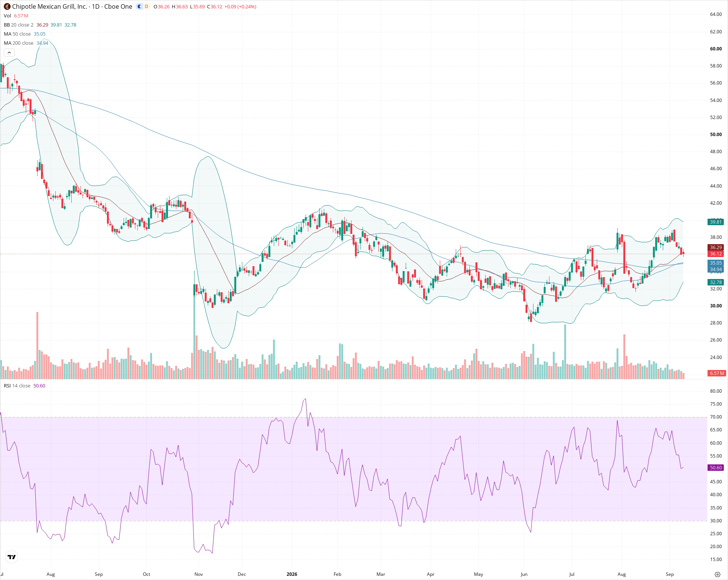The height and width of the screenshot is (580, 728).
Task: Click the Feb label on the time axis
Action: [x=337, y=574]
